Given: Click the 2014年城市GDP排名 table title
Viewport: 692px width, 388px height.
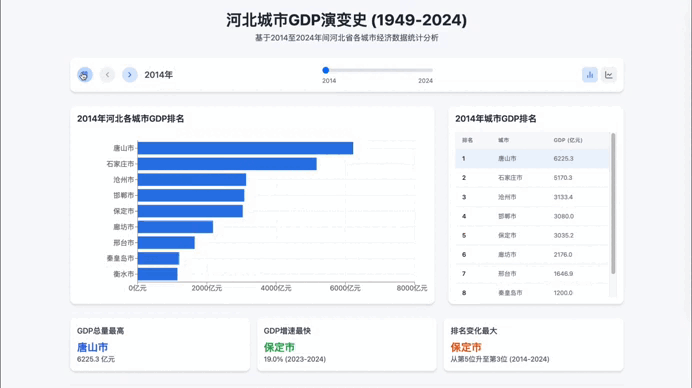Looking at the screenshot, I should click(x=496, y=119).
